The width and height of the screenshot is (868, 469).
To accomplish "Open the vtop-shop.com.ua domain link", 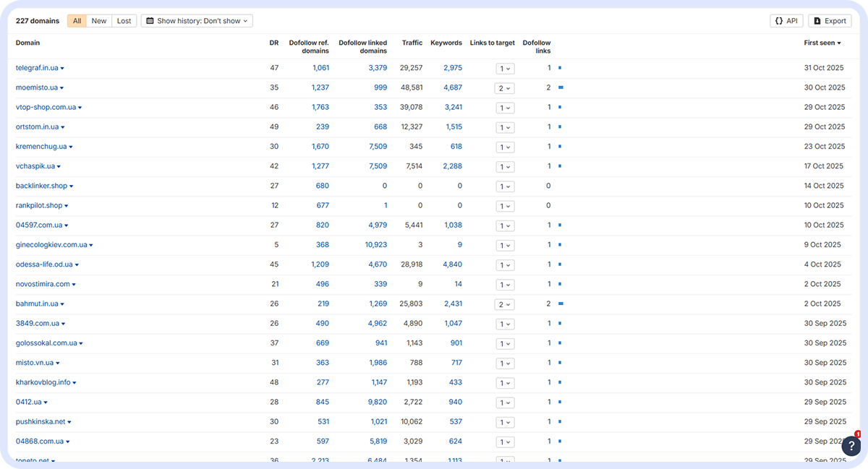I will point(46,107).
